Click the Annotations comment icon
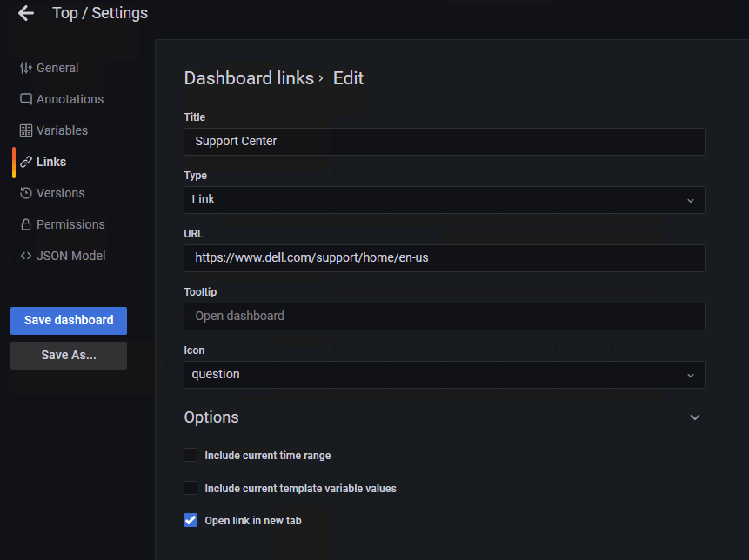The image size is (749, 560). click(x=26, y=99)
